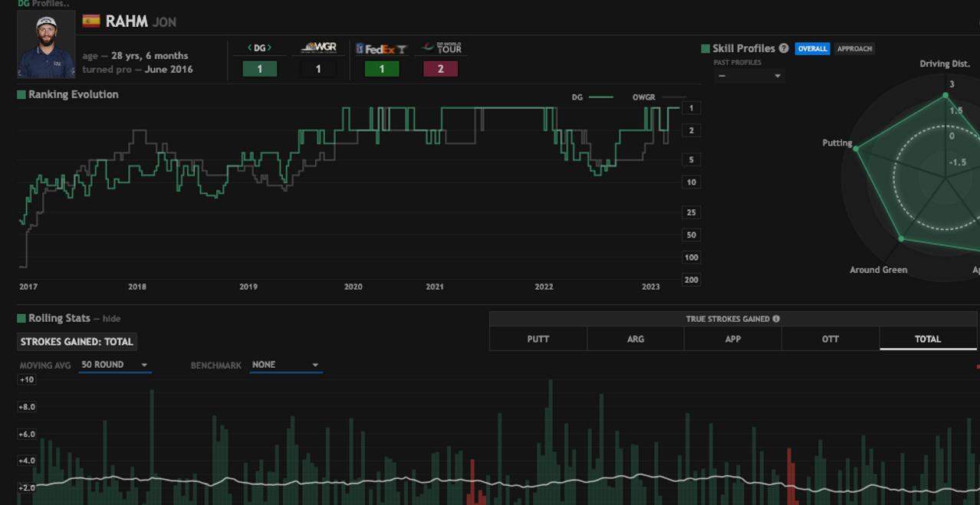Click the right arrow beside DG ranking
This screenshot has width=980, height=505.
point(269,48)
